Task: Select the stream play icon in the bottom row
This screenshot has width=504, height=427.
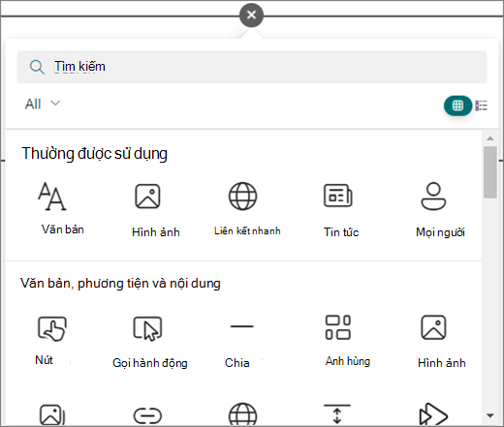Action: (x=433, y=414)
